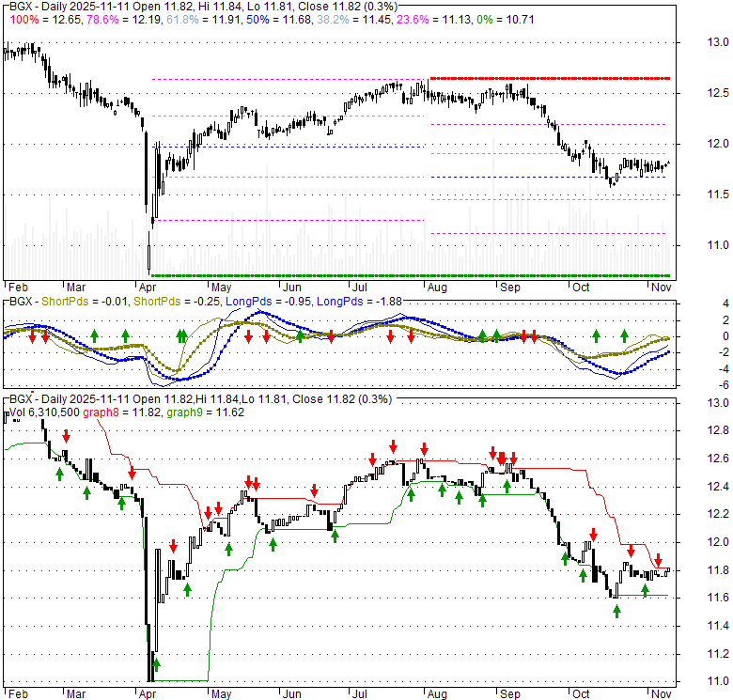Click the green arrow at the April low in the bottom chart
Image resolution: width=733 pixels, height=700 pixels.
click(156, 664)
